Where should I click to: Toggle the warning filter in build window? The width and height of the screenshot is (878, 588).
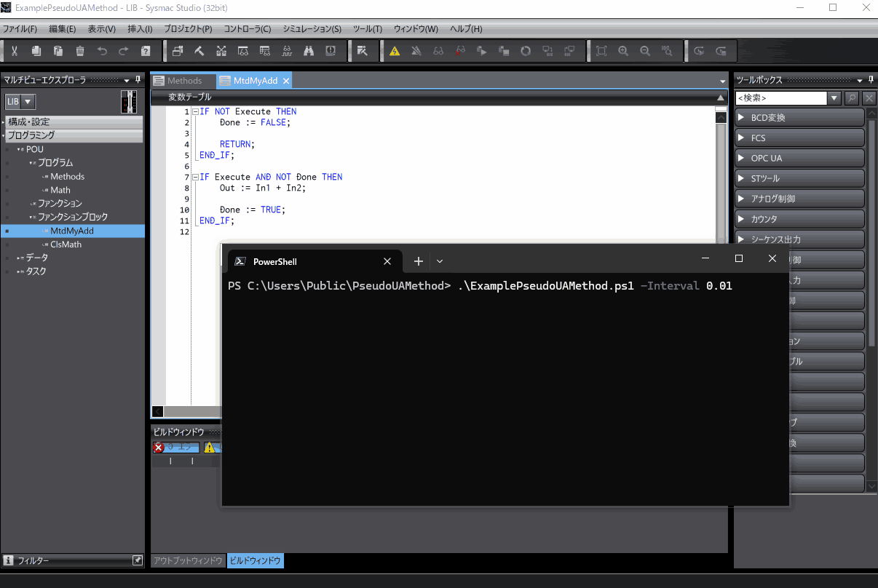click(x=212, y=448)
